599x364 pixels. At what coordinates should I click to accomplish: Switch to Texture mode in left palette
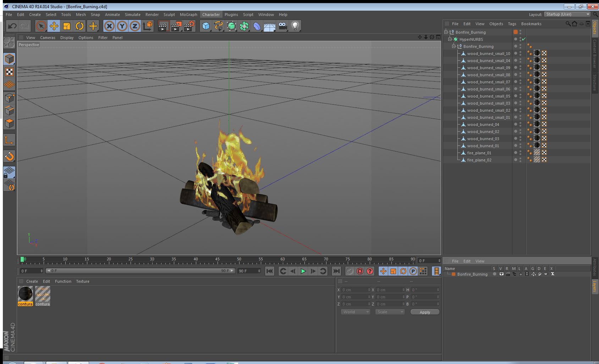point(9,72)
